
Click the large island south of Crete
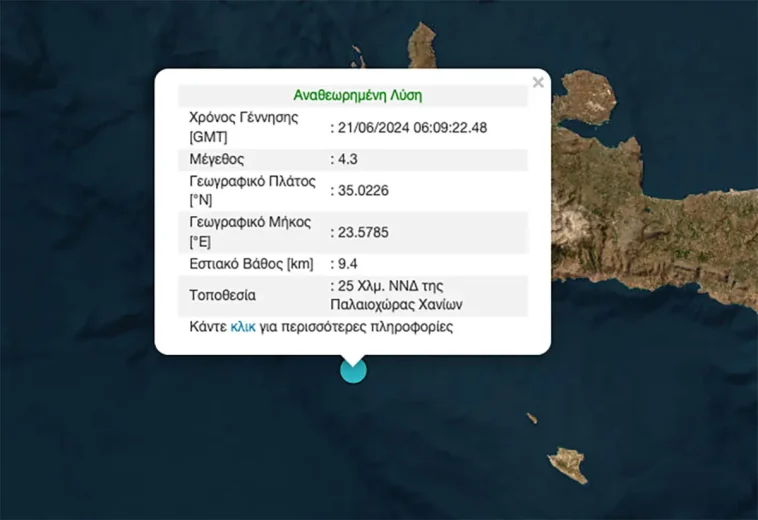click(567, 464)
